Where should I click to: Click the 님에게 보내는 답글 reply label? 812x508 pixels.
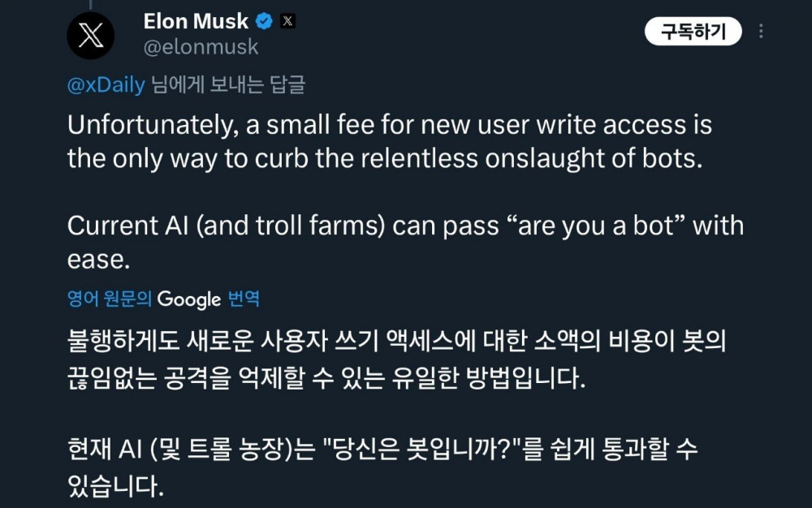pyautogui.click(x=228, y=86)
